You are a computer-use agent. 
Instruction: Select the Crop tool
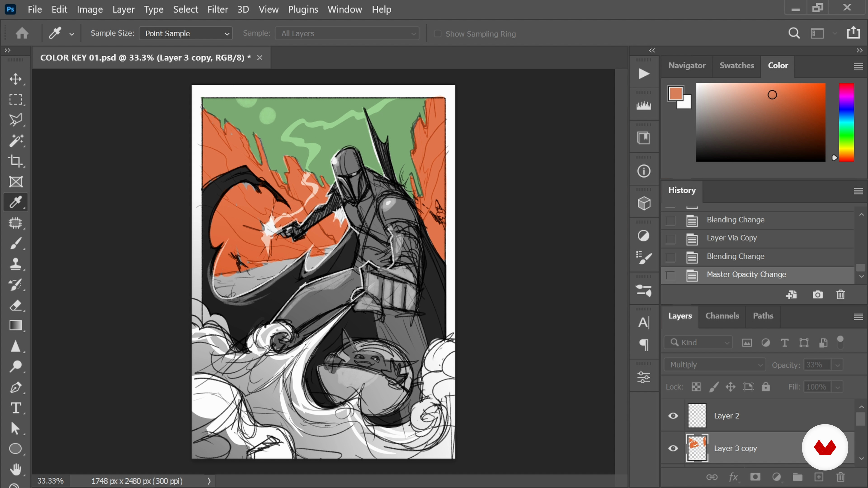click(x=16, y=161)
